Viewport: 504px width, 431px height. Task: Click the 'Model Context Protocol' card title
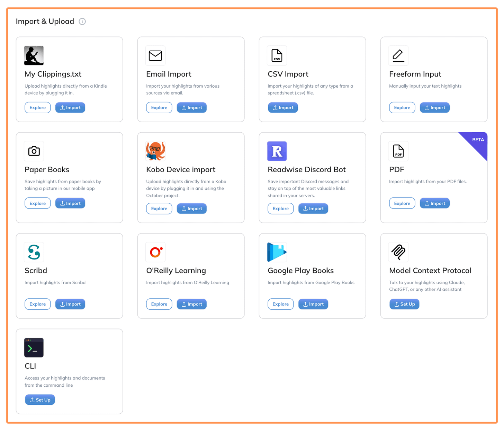[x=430, y=271]
